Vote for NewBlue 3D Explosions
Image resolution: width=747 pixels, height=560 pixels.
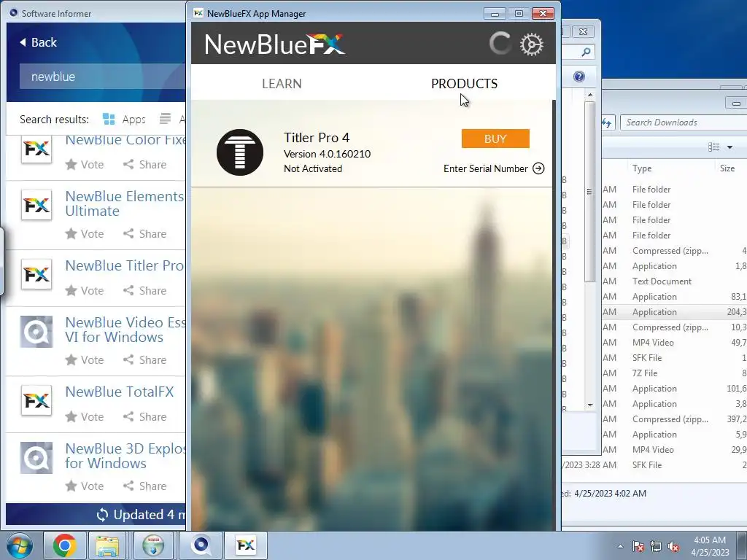pyautogui.click(x=85, y=486)
